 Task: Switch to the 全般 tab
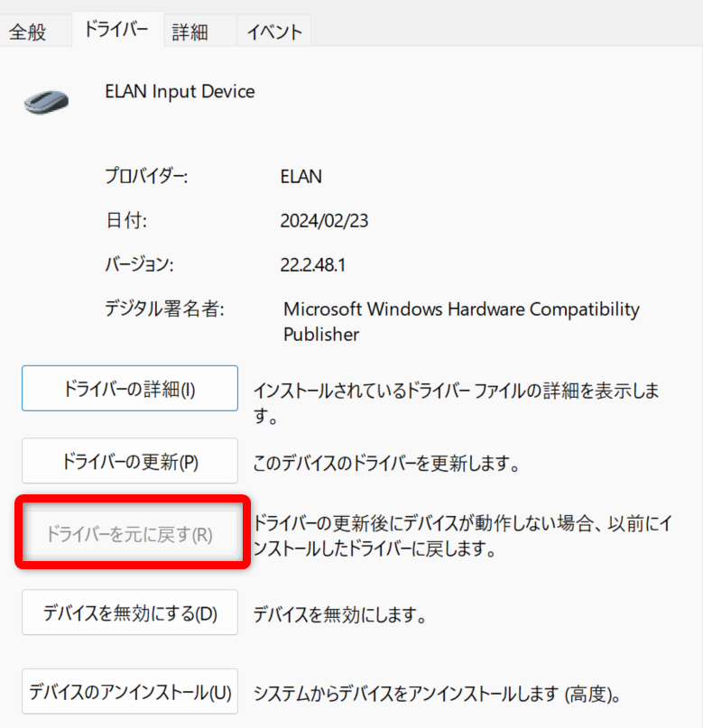(27, 32)
